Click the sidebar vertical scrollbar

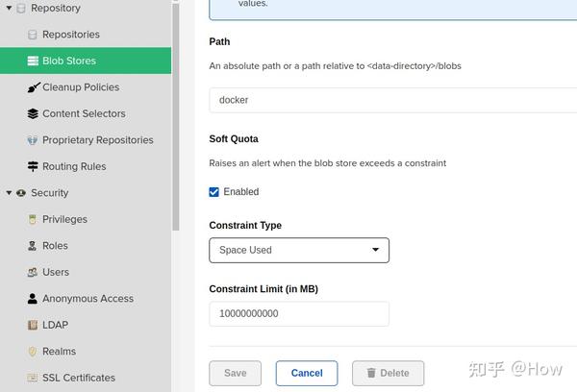(x=175, y=115)
